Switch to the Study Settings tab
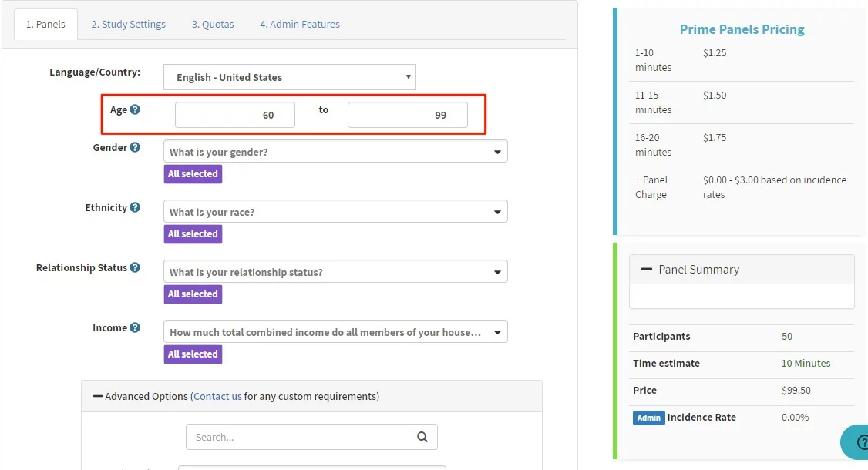868x470 pixels. (128, 24)
